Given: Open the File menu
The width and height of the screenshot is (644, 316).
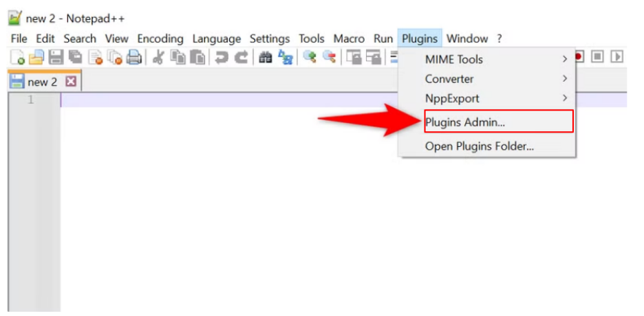Looking at the screenshot, I should (x=19, y=39).
